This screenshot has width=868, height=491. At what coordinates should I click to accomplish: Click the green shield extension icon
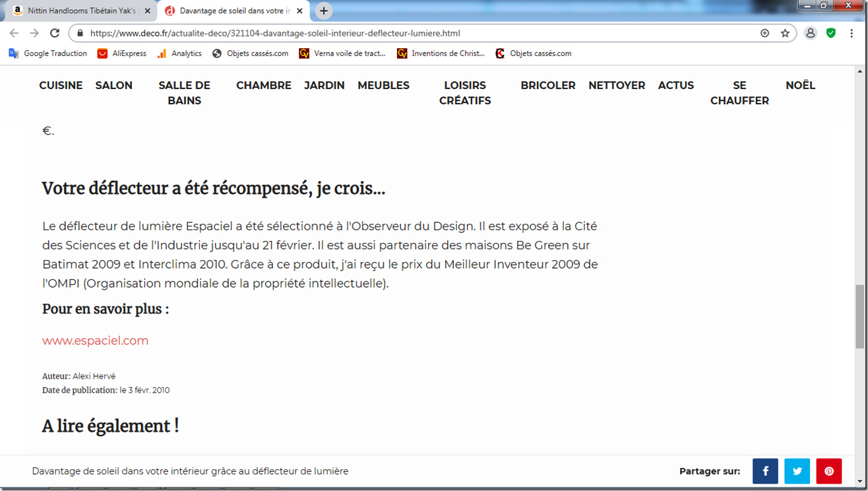pos(831,33)
